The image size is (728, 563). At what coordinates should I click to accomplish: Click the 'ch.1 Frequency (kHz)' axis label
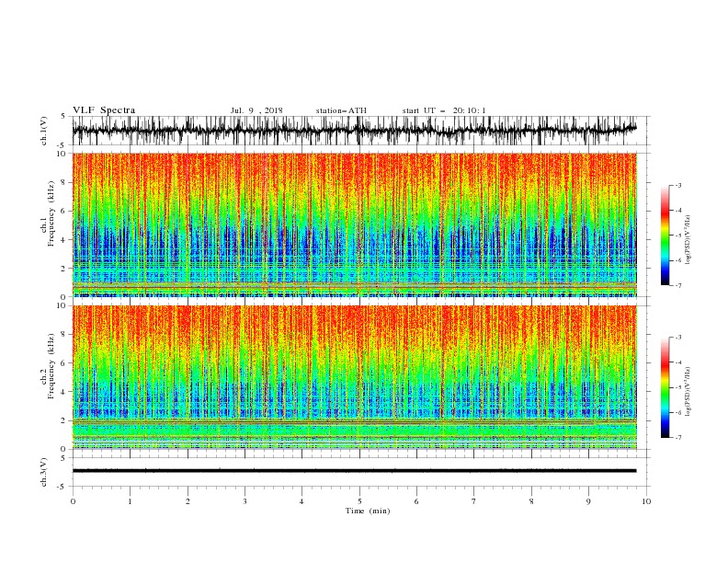coord(48,224)
